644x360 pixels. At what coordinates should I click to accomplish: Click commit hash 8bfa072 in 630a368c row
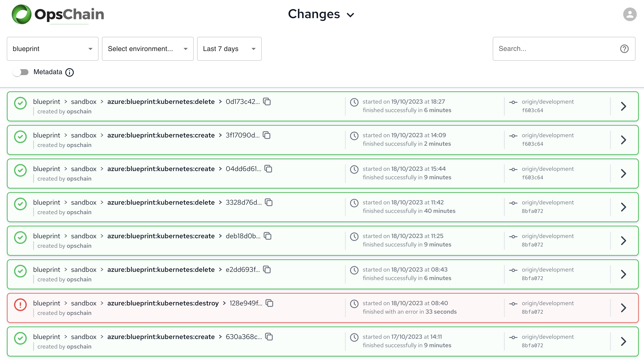pyautogui.click(x=532, y=346)
